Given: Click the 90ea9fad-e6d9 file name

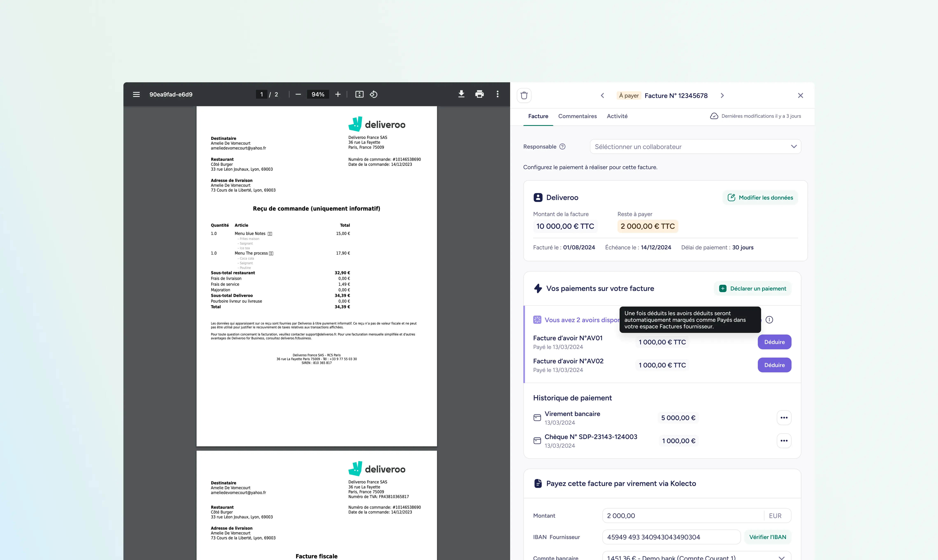Looking at the screenshot, I should point(171,94).
